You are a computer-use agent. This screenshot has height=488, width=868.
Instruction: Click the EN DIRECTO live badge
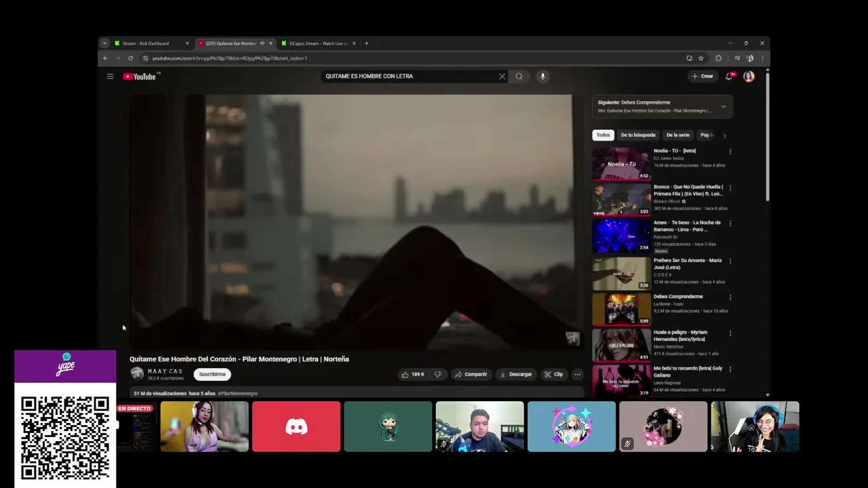[134, 409]
